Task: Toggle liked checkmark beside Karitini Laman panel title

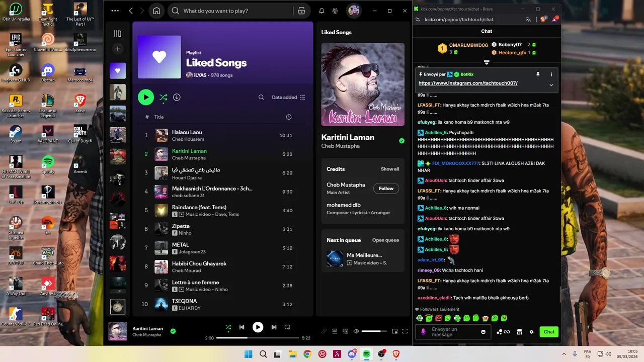Action: (x=401, y=141)
